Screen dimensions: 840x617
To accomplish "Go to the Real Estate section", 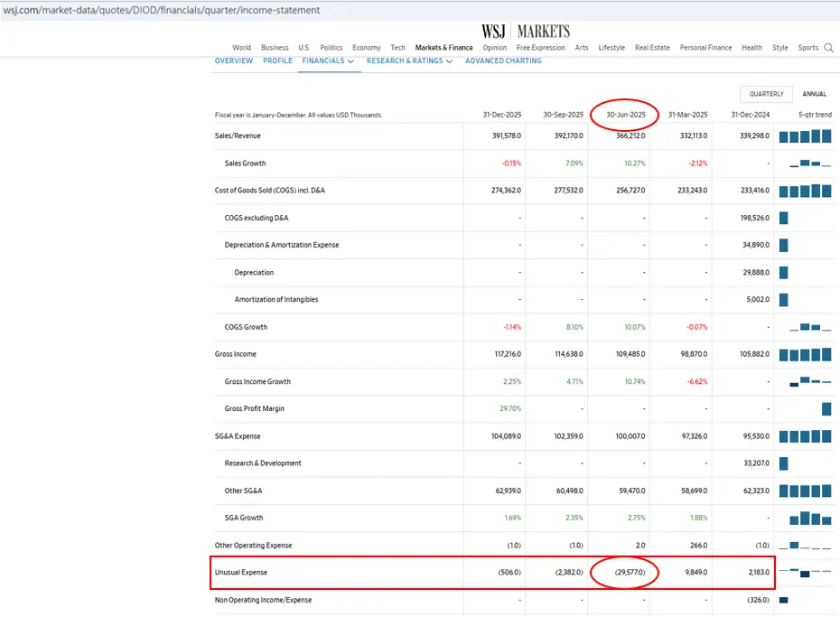I will 652,48.
